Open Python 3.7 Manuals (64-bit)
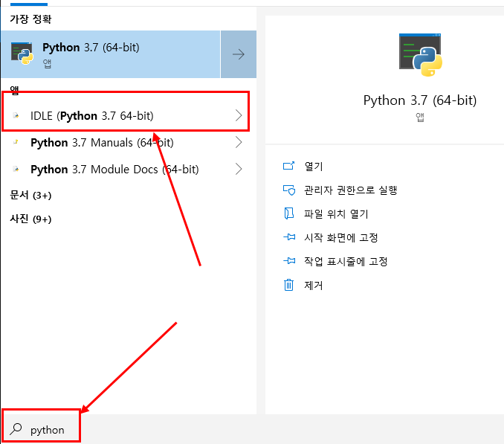The image size is (504, 444). pos(126,142)
